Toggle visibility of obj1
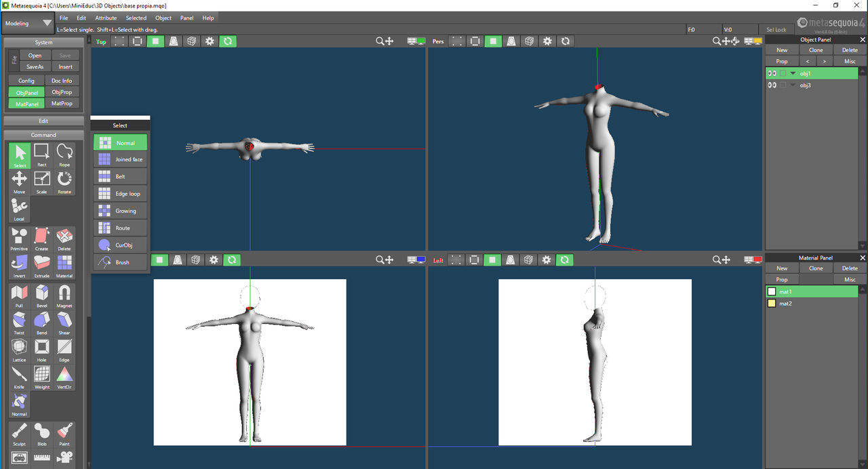Screen dimensions: 868x469 point(772,73)
